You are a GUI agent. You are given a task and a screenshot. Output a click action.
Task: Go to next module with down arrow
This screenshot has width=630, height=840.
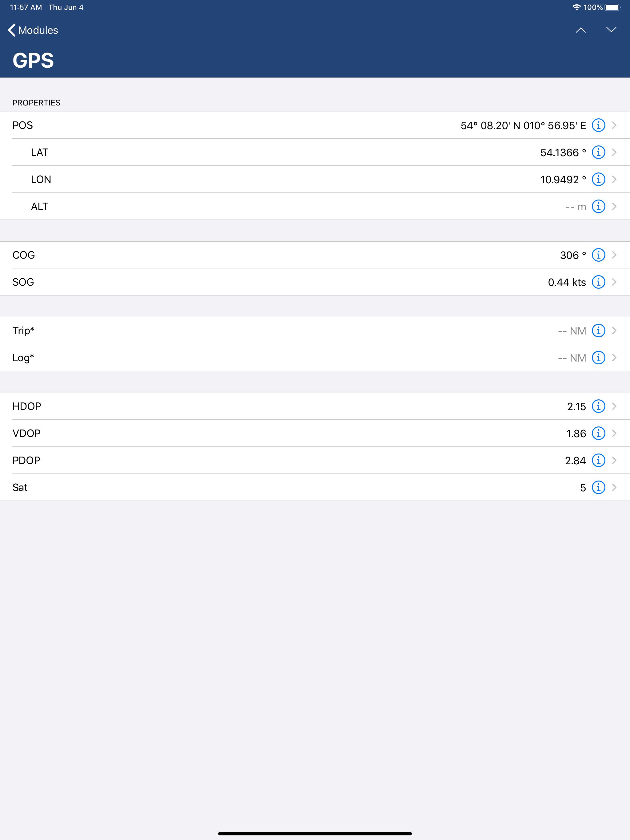coord(611,30)
